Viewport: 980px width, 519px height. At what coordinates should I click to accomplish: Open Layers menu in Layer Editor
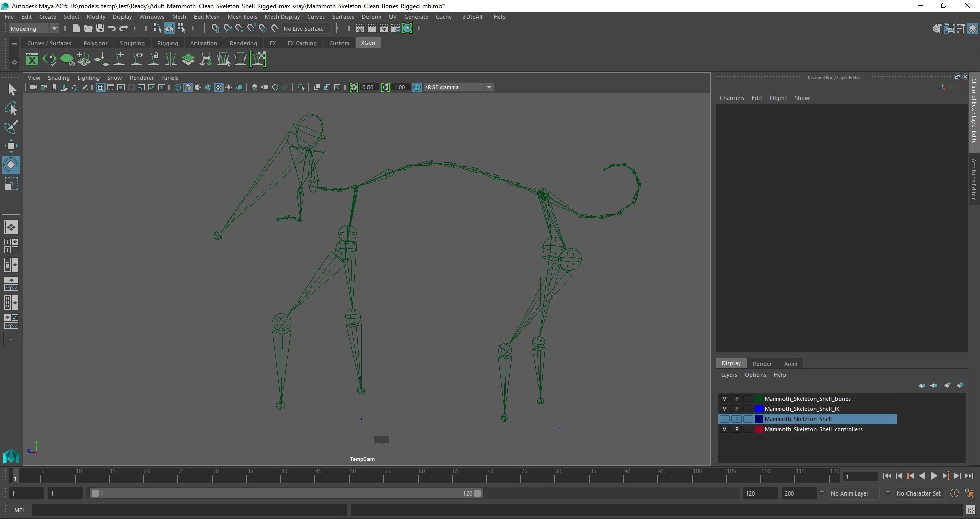tap(728, 375)
